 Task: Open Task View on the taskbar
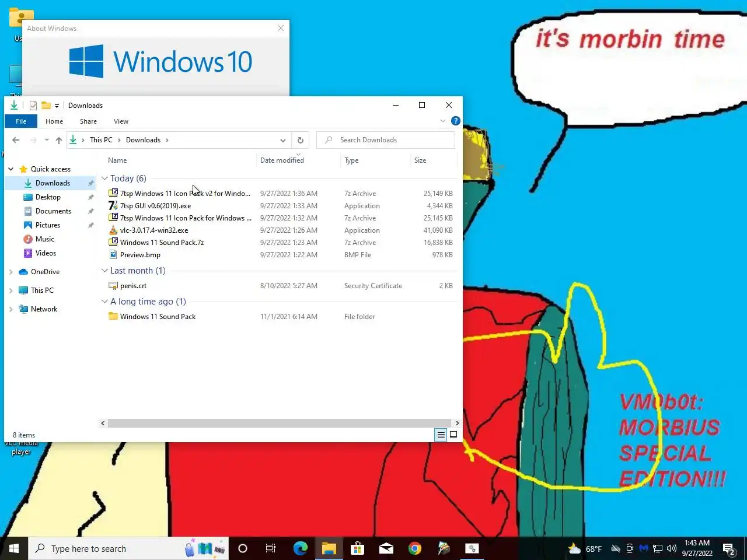click(271, 548)
